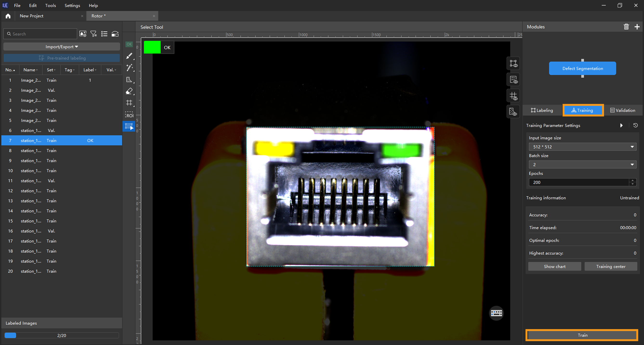644x345 pixels.
Task: Toggle grid visibility eye button
Action: click(513, 96)
